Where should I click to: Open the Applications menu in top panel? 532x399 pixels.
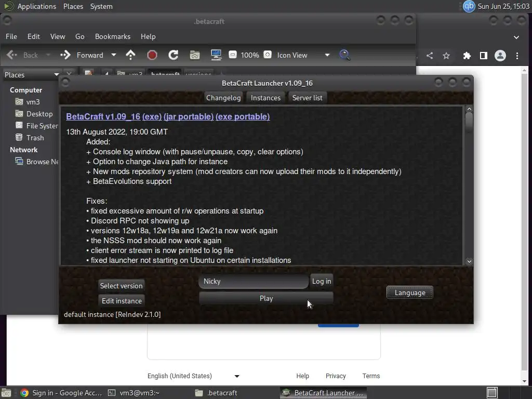point(37,6)
